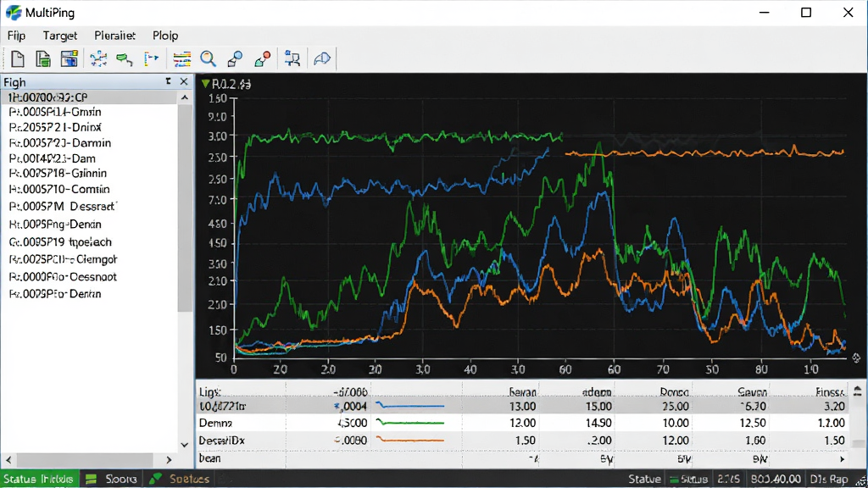868x488 pixels.
Task: Click the green route arrow icon
Action: pos(125,58)
